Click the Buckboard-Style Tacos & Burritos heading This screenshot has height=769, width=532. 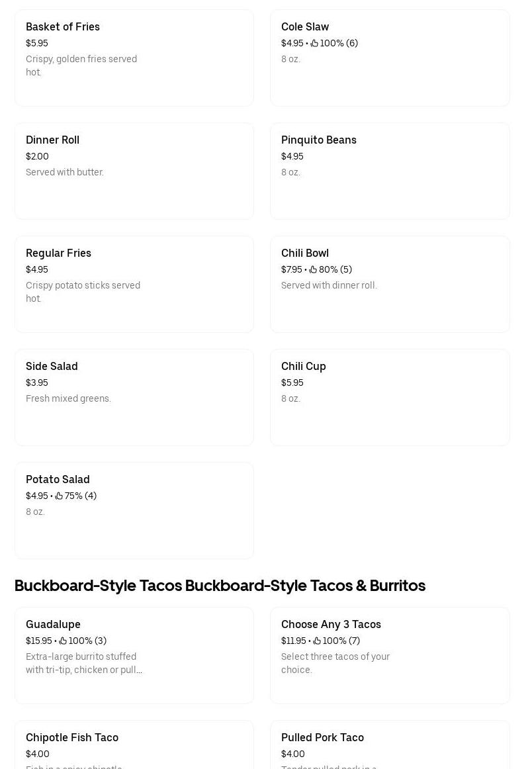(220, 585)
